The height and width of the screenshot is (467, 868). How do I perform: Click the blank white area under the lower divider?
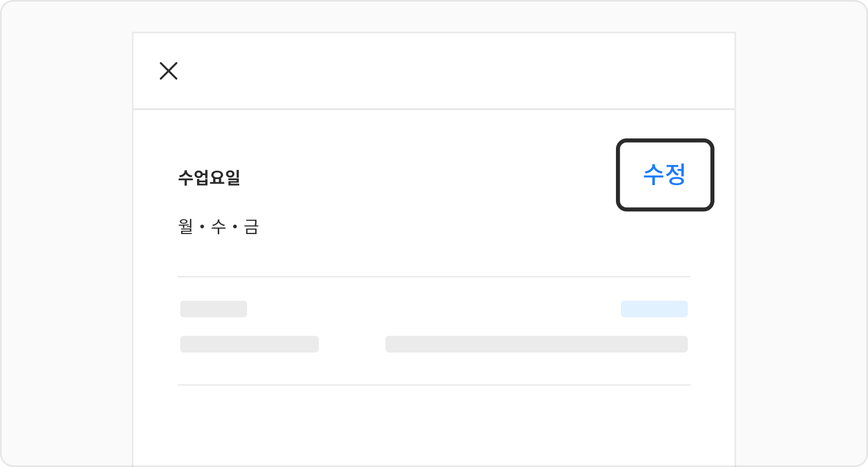point(434,425)
